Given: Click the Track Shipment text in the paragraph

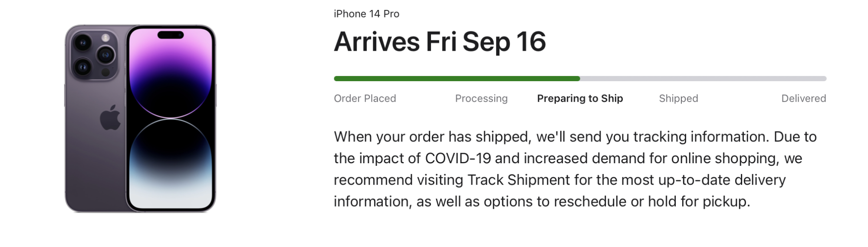Looking at the screenshot, I should click(518, 180).
